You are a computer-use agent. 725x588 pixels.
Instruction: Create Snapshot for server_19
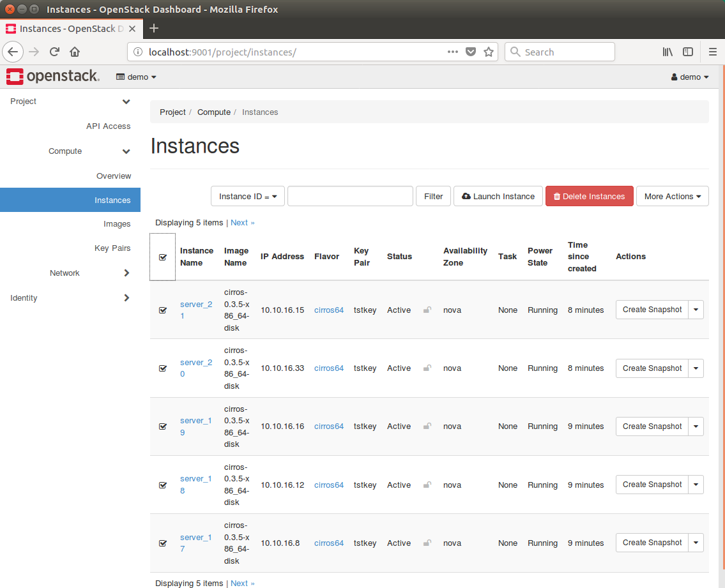[652, 426]
